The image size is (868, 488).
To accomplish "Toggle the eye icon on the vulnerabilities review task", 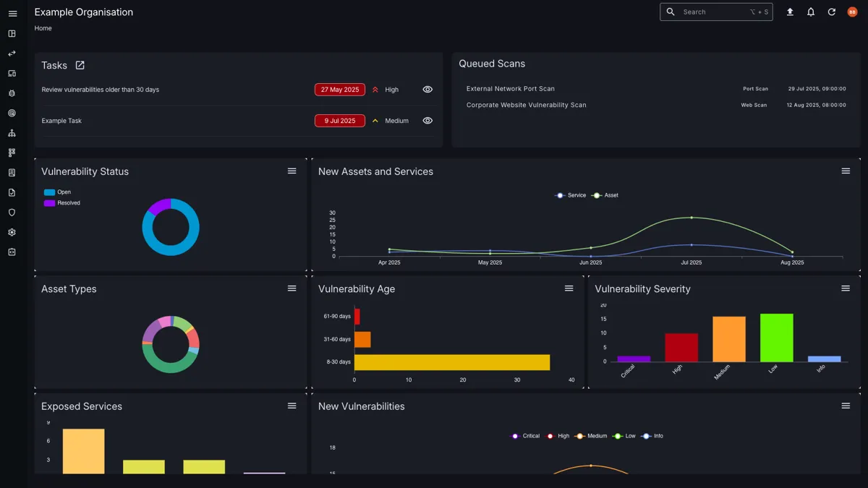I will [x=427, y=89].
